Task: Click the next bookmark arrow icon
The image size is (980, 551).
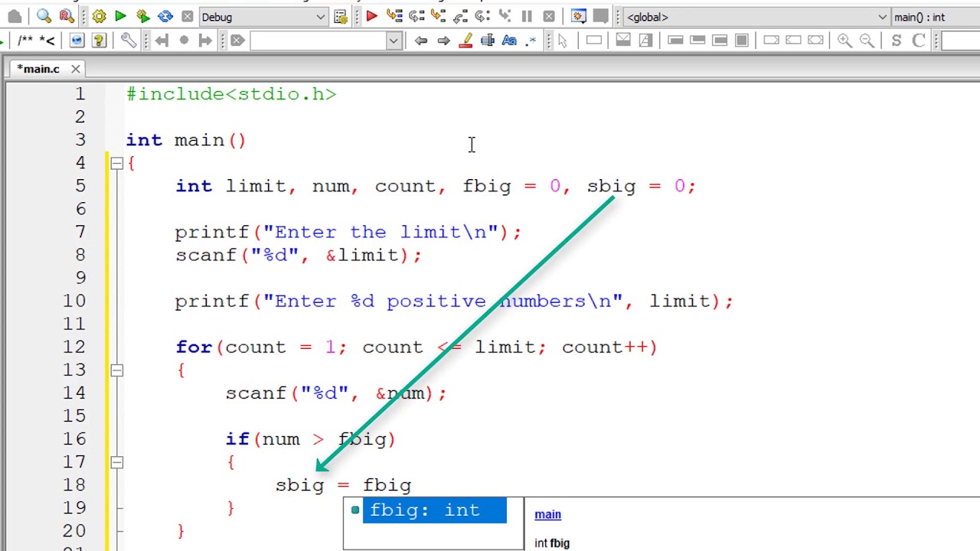Action: click(x=205, y=41)
